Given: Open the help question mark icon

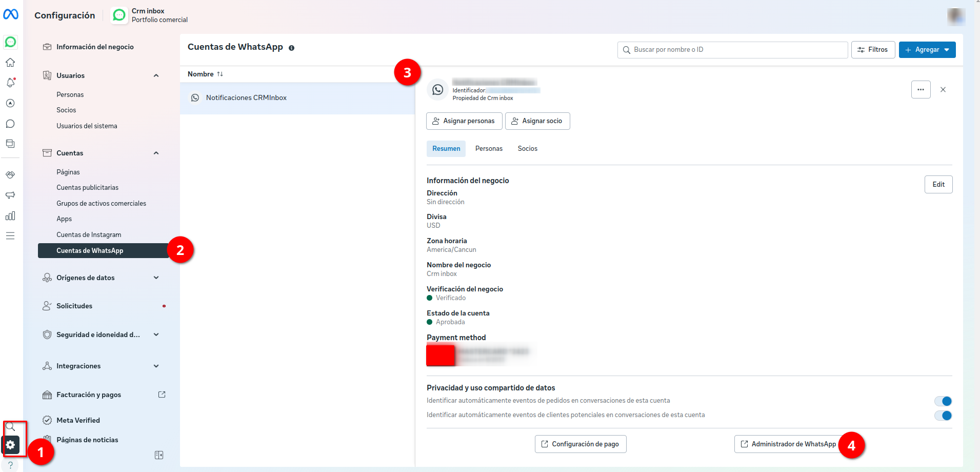Looking at the screenshot, I should pyautogui.click(x=10, y=465).
